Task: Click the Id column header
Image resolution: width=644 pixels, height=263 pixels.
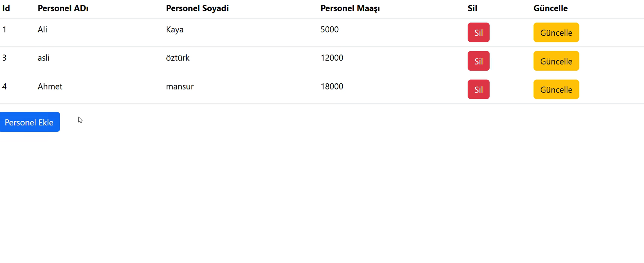Action: [6, 8]
